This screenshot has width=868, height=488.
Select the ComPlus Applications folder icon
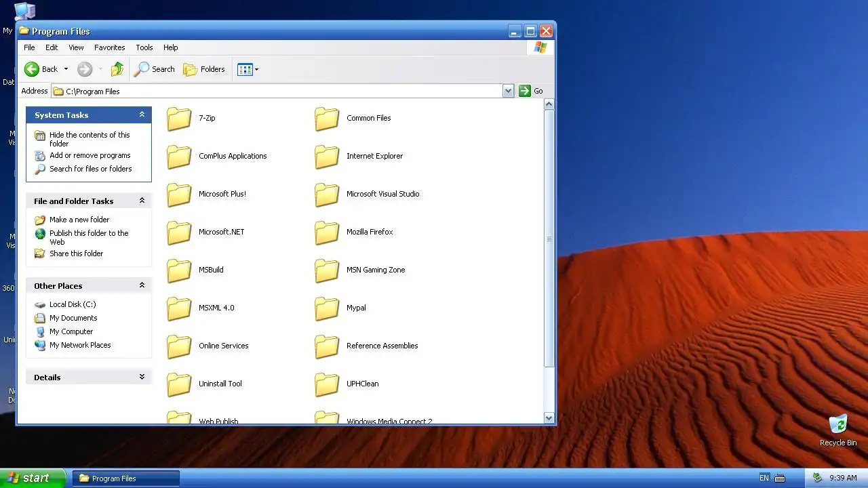pos(180,156)
